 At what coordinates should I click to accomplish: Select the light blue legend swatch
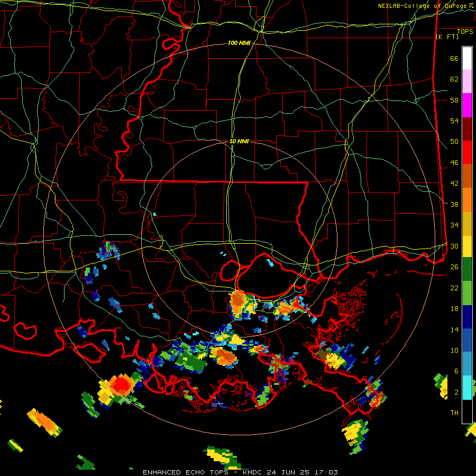click(x=467, y=364)
